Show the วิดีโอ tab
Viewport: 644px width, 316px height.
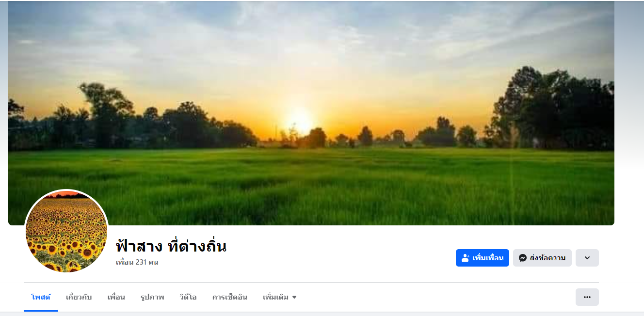coord(188,297)
